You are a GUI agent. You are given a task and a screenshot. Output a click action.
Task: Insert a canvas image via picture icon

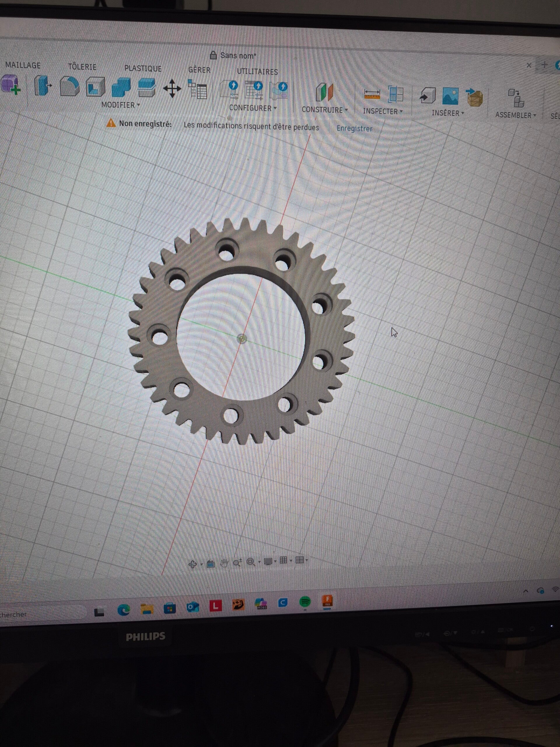point(450,96)
